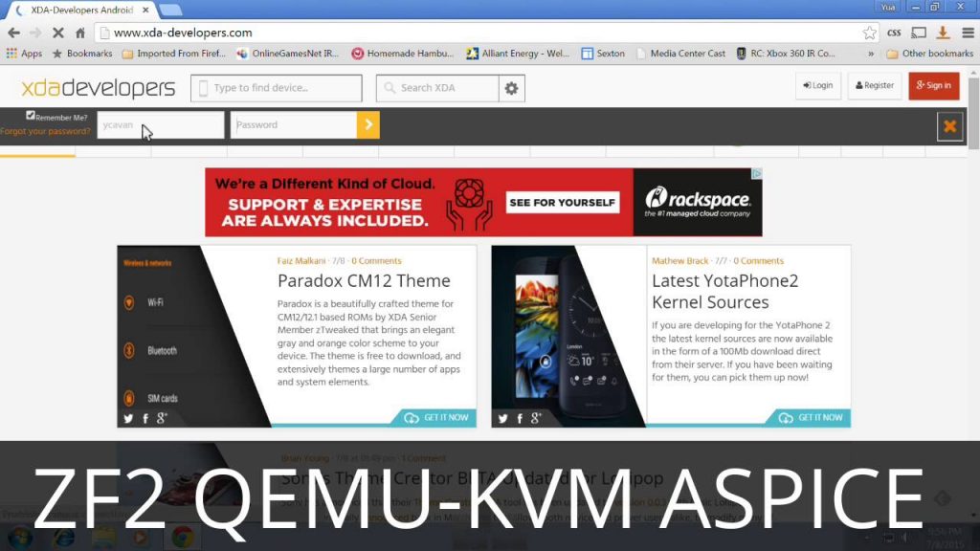980x551 pixels.
Task: Click the Chrome cast extension icon
Action: [919, 33]
